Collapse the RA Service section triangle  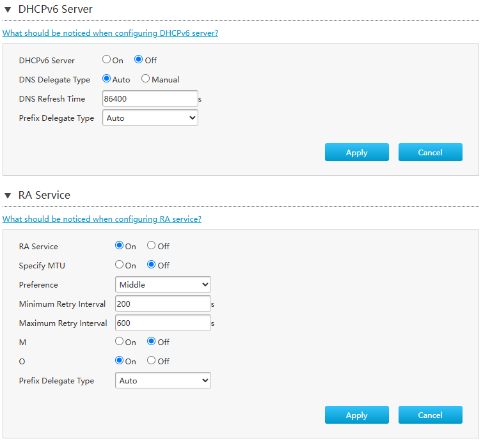(8, 196)
